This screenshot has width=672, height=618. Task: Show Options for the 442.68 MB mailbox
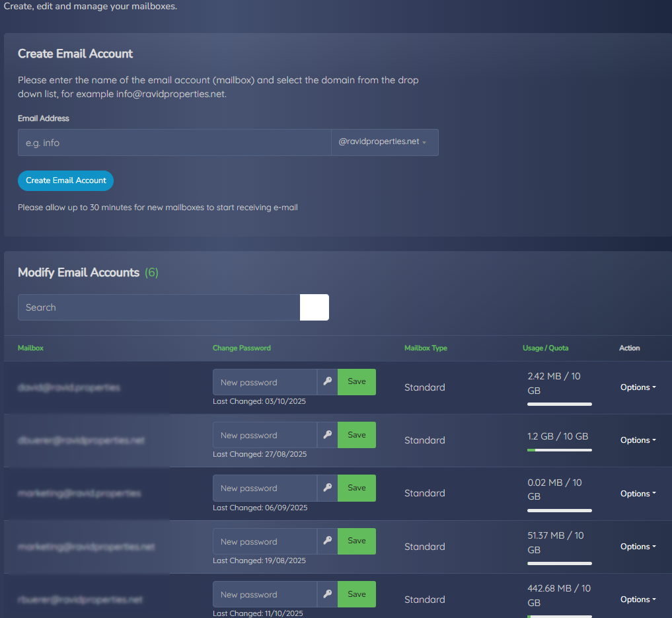[x=638, y=599]
